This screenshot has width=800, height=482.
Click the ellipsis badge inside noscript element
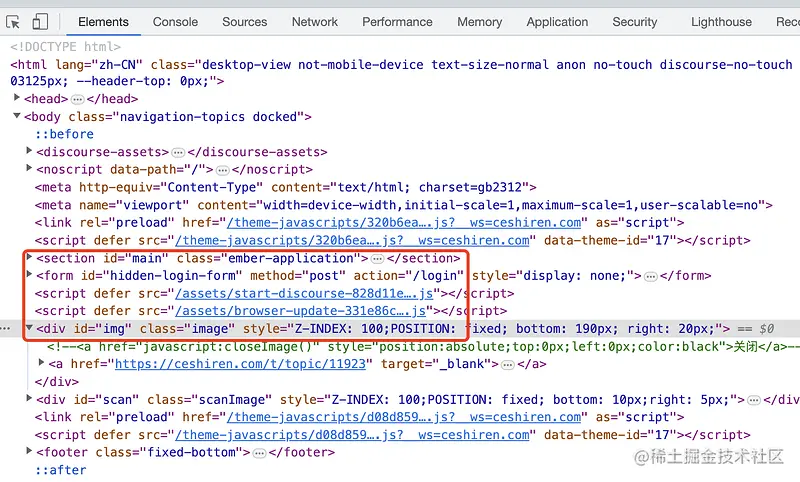222,170
